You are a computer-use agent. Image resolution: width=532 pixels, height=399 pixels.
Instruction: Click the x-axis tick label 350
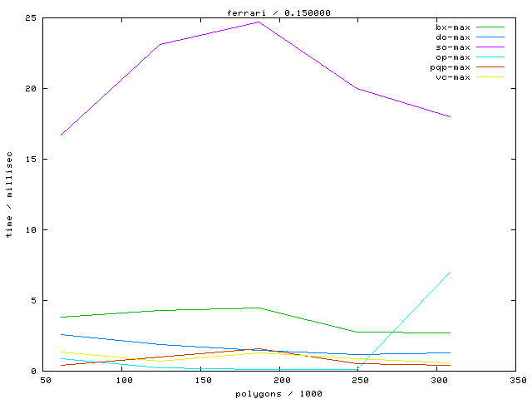tap(517, 381)
